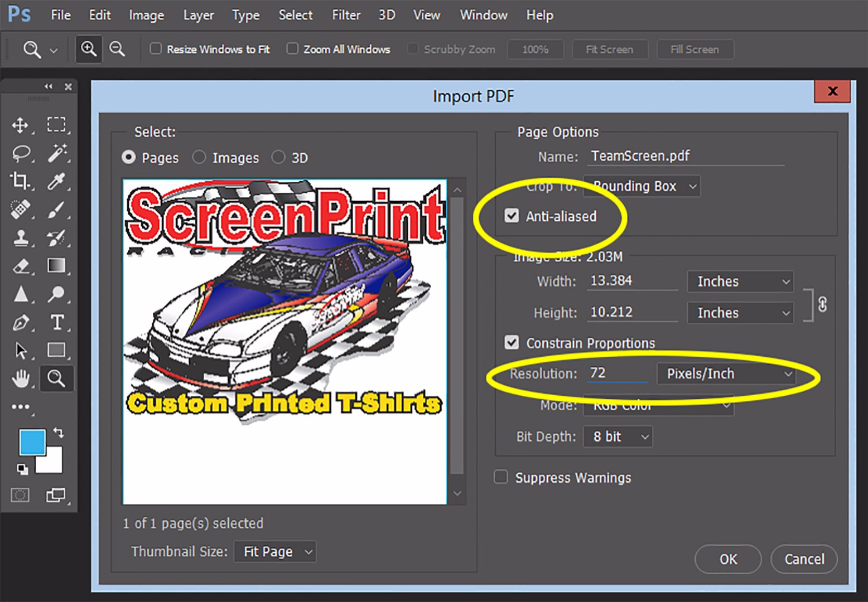Click the background white color swatch

pos(54,464)
